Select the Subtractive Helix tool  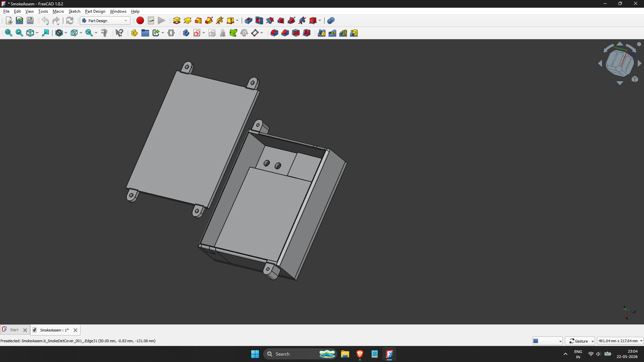[x=302, y=21]
